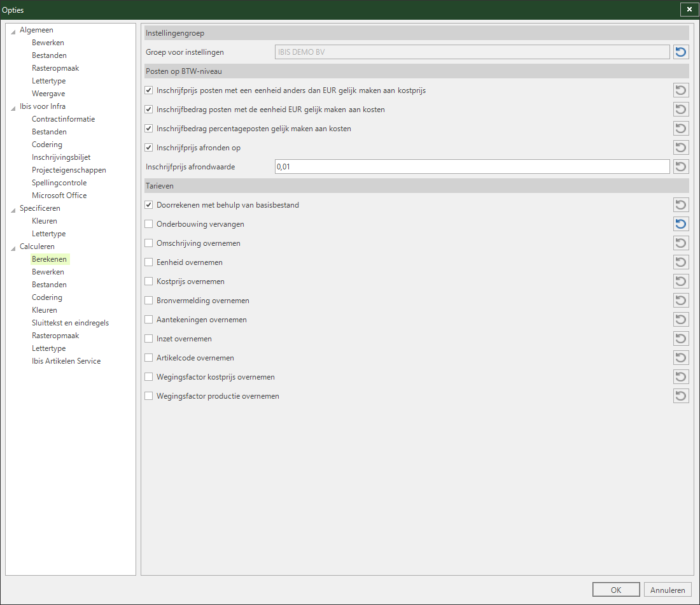This screenshot has height=605, width=700.
Task: Reset 'Wegingsfactor kostprijs overnemen' to default
Action: coord(681,376)
